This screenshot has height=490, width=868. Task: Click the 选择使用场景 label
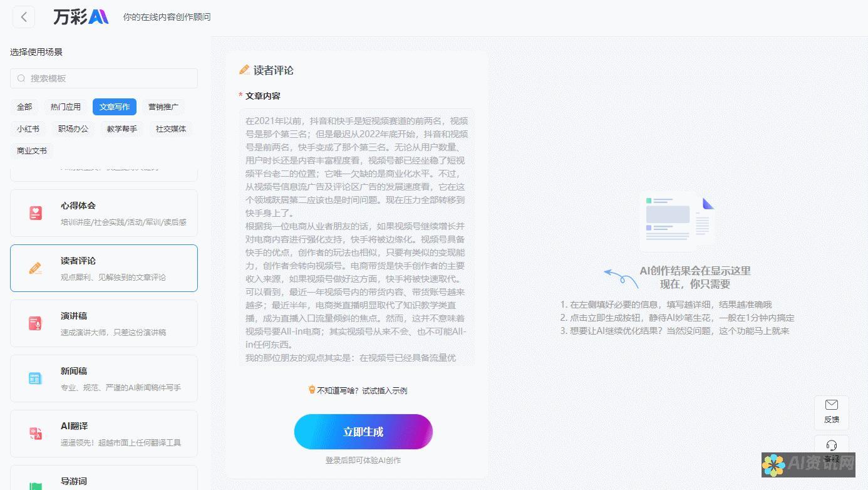36,52
